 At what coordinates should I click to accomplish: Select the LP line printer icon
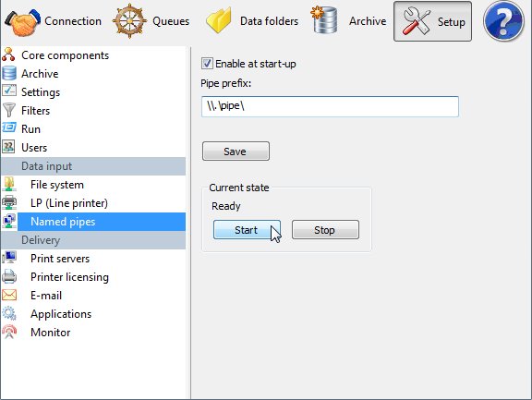9,203
